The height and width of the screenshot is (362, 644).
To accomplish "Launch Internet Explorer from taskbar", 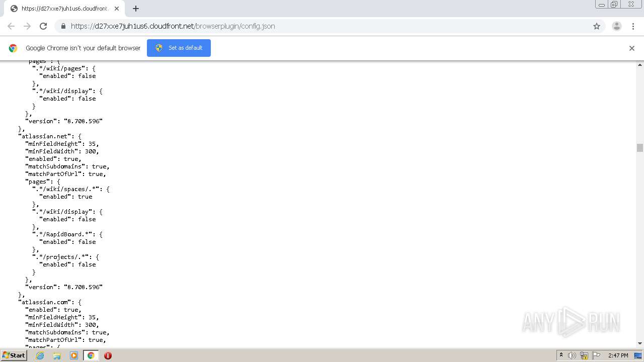I will pos(40,355).
